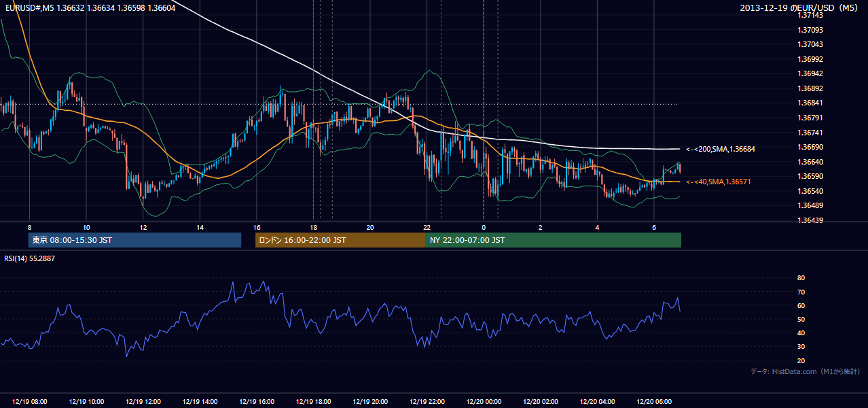Click hour tick 0 under price chart
The width and height of the screenshot is (868, 408).
point(484,226)
